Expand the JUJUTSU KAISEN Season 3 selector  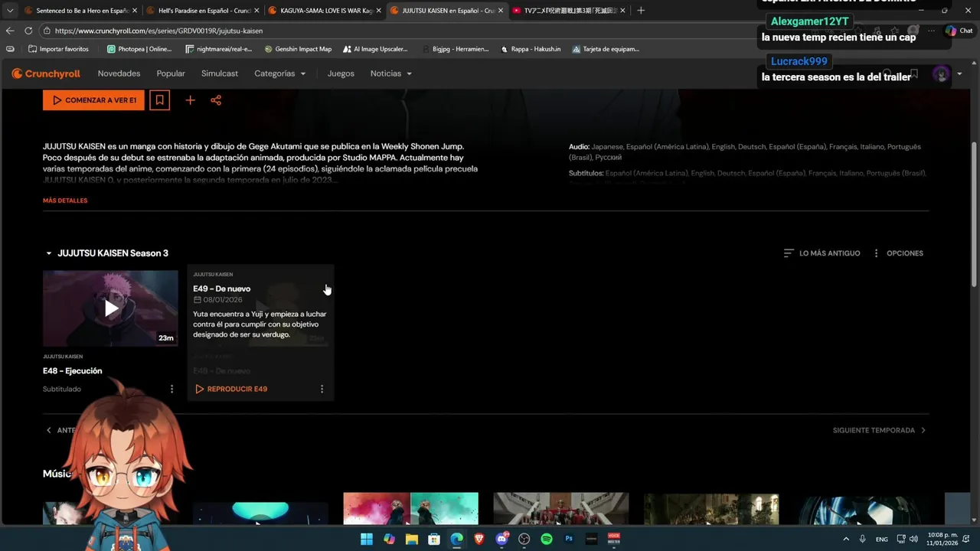point(106,253)
